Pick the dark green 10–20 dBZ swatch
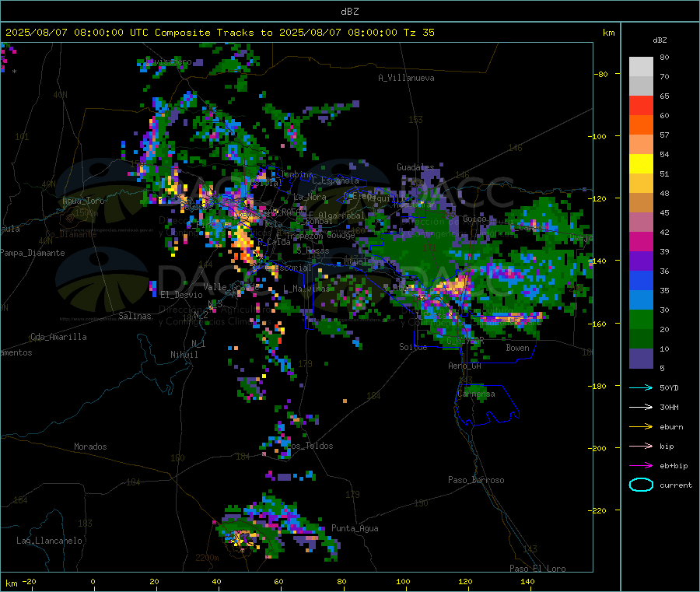The image size is (700, 592). [641, 339]
